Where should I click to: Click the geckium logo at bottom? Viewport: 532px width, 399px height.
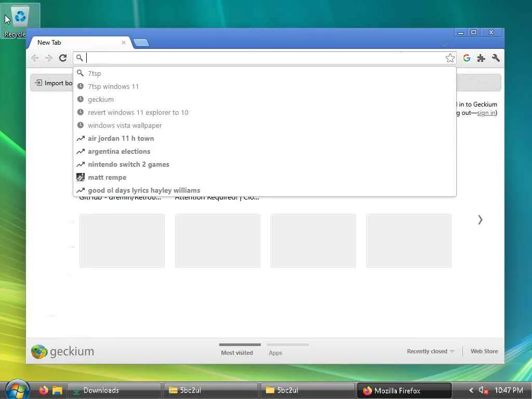pyautogui.click(x=62, y=352)
